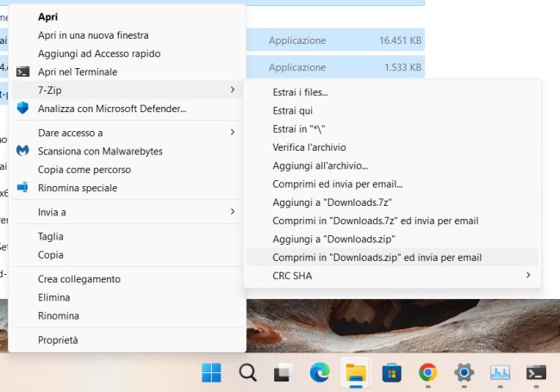Choose Aggiungi a "Downloads.zip"
Viewport: 560px width, 392px height.
(333, 239)
